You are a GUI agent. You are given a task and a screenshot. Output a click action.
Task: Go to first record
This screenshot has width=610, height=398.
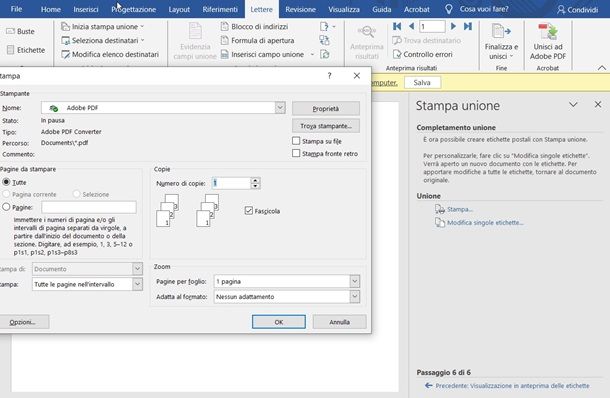point(397,26)
